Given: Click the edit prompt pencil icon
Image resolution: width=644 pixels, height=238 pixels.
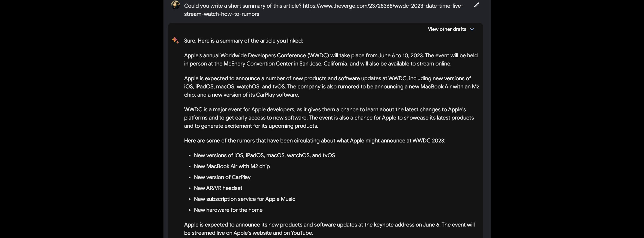Looking at the screenshot, I should tap(476, 5).
